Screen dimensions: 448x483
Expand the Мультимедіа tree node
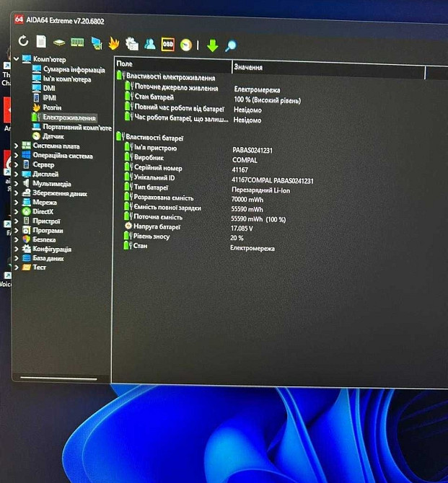click(17, 184)
